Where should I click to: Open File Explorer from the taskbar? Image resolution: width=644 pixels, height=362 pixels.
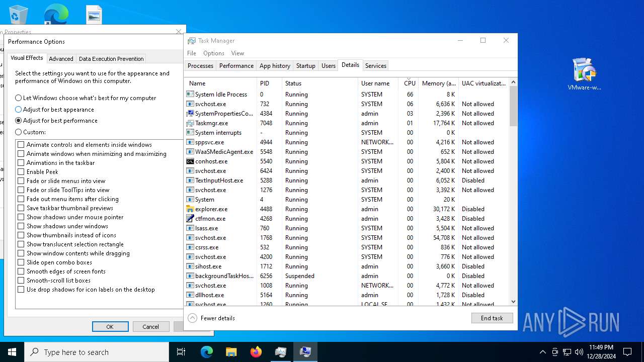pyautogui.click(x=231, y=352)
